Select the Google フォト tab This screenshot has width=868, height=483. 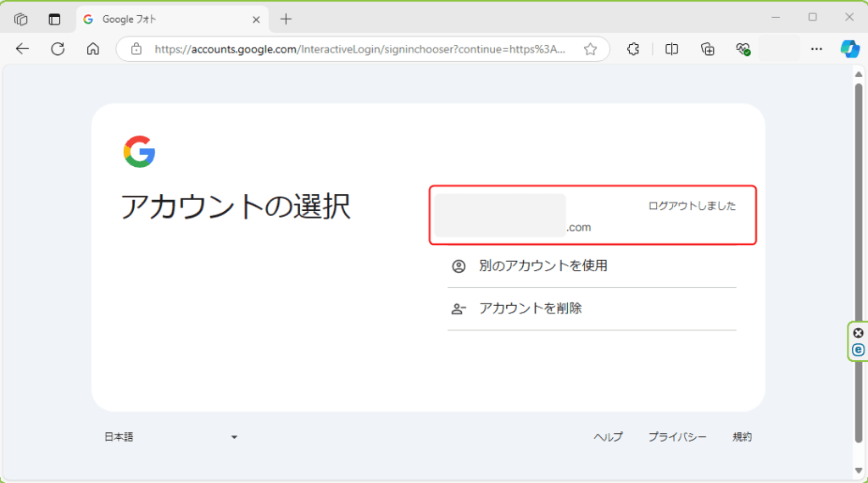172,19
